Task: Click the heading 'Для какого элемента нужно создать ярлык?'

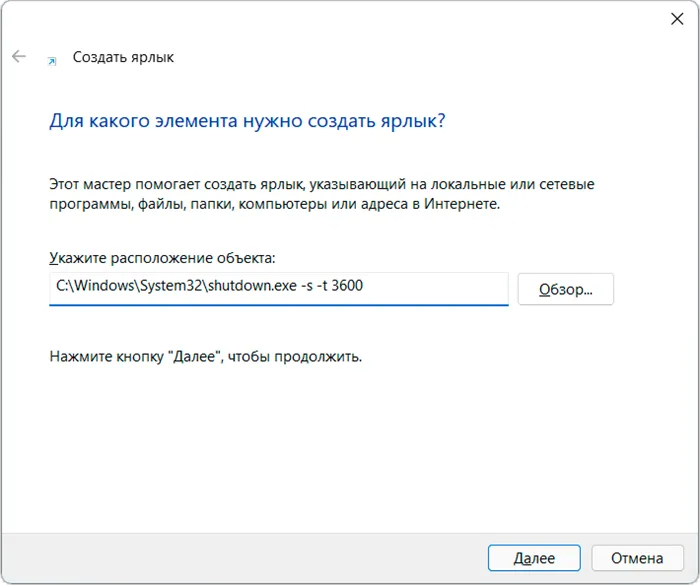Action: [x=247, y=121]
